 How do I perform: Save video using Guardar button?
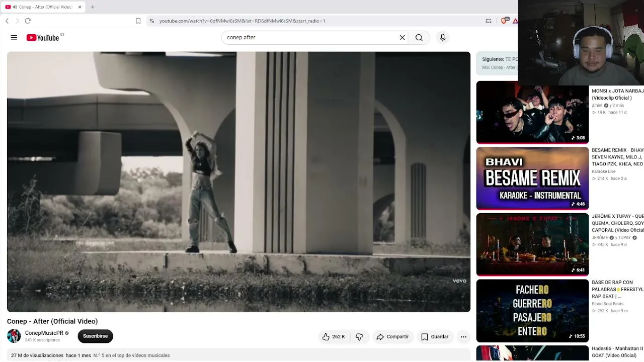(x=435, y=337)
